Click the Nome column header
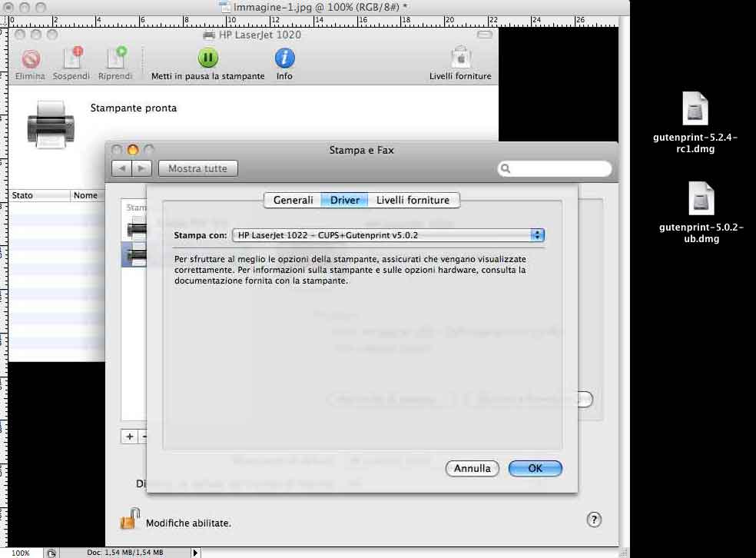 [x=88, y=195]
